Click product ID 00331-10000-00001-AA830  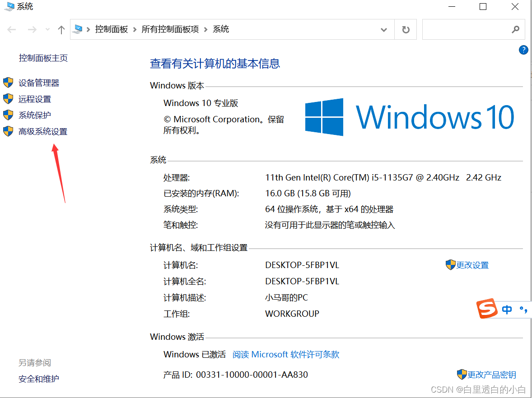(252, 375)
